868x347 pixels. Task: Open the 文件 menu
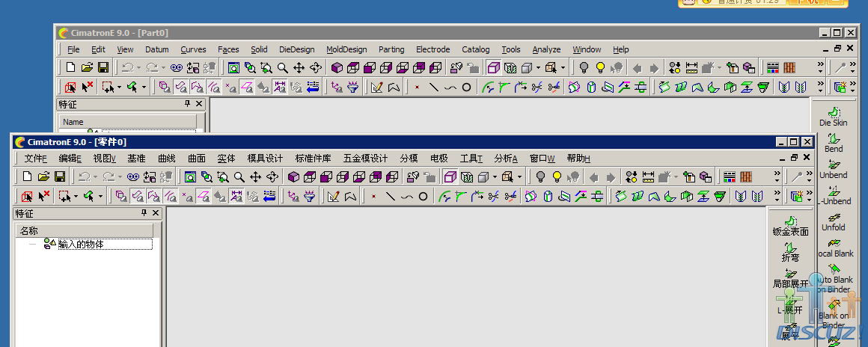point(36,159)
